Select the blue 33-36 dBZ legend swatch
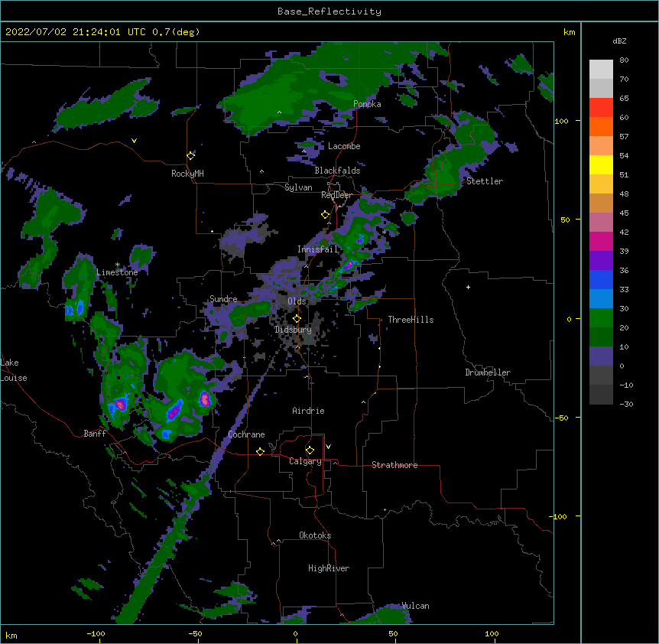The height and width of the screenshot is (644, 659). (x=601, y=280)
